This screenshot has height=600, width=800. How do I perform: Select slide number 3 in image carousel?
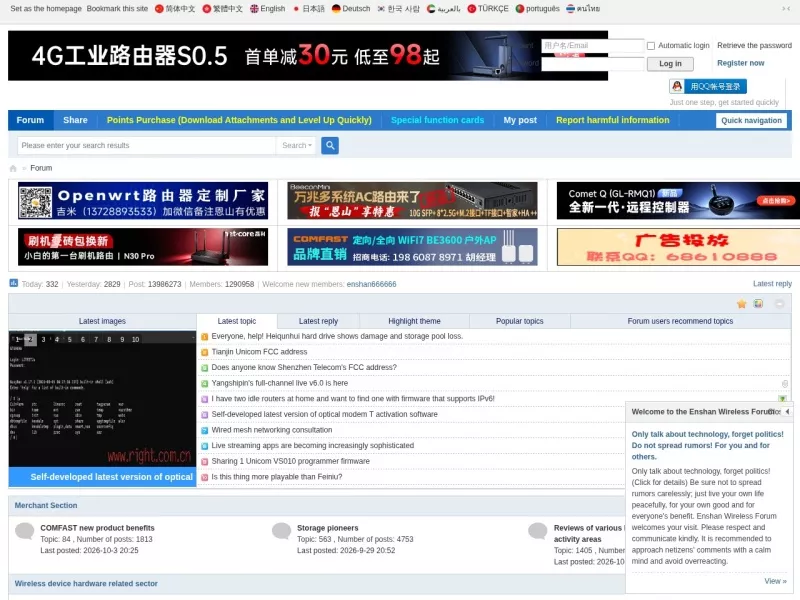point(43,339)
